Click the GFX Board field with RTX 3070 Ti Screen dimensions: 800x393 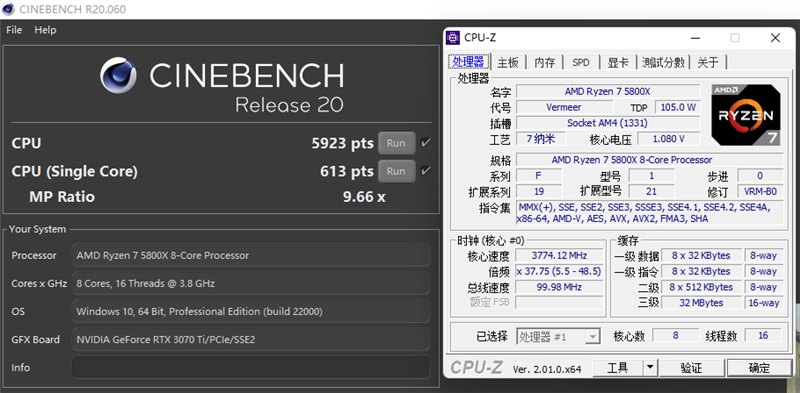[251, 339]
